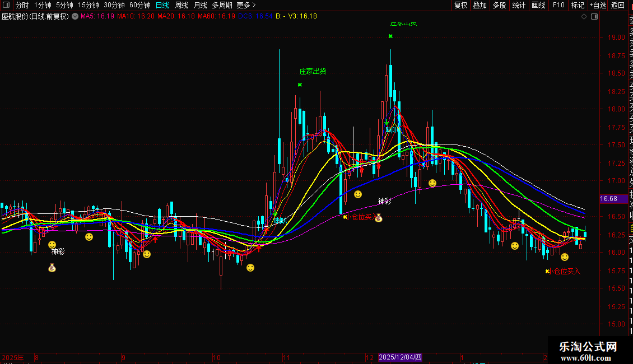Click the 2025/12/04/四 date marker

[x=400, y=357]
